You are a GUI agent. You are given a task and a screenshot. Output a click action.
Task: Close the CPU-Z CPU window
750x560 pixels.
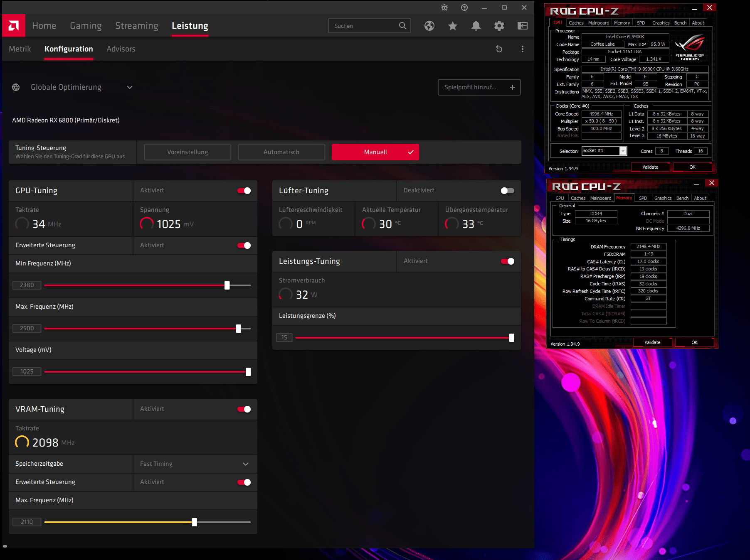(710, 7)
